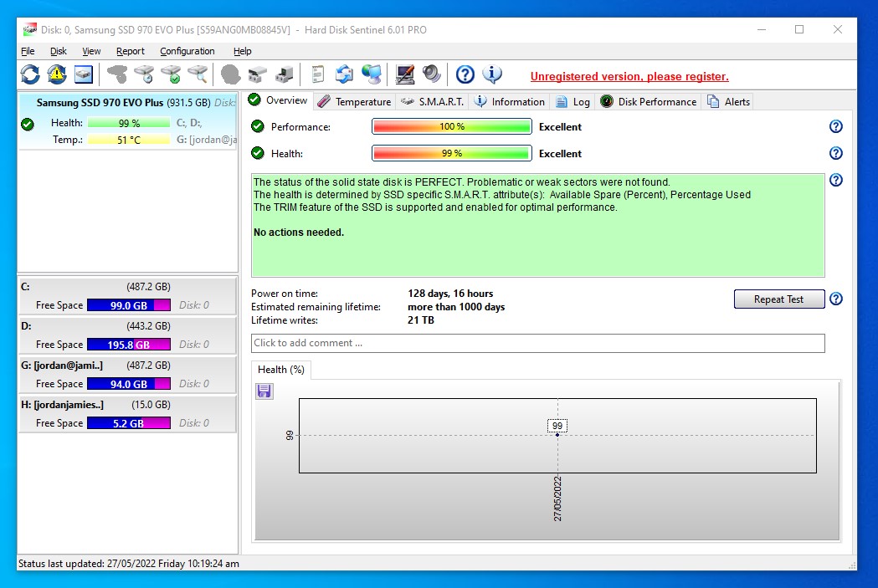Screen dimensions: 878x588
Task: Click the comment input field
Action: pyautogui.click(x=537, y=343)
